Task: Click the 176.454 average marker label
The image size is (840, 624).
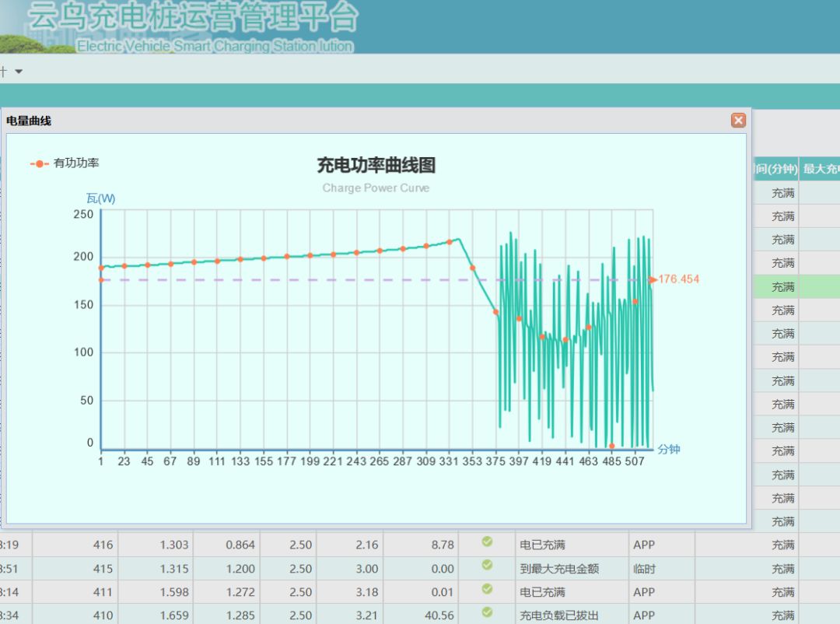Action: [x=678, y=279]
